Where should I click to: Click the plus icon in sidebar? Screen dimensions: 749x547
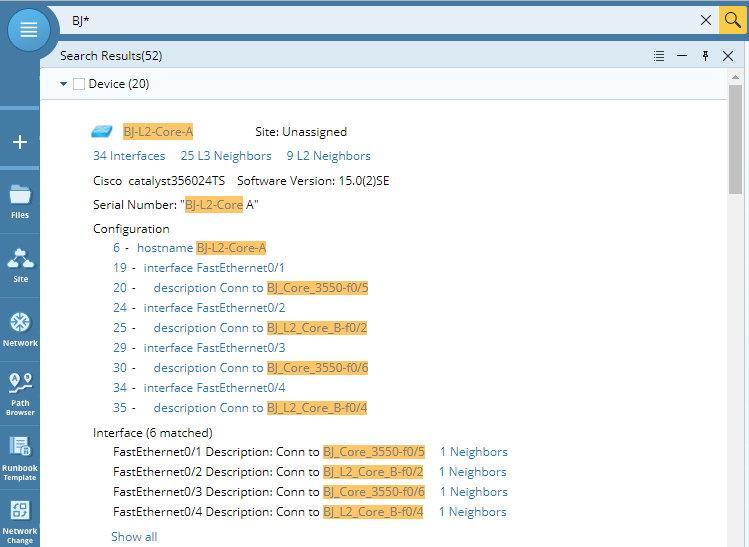click(20, 142)
